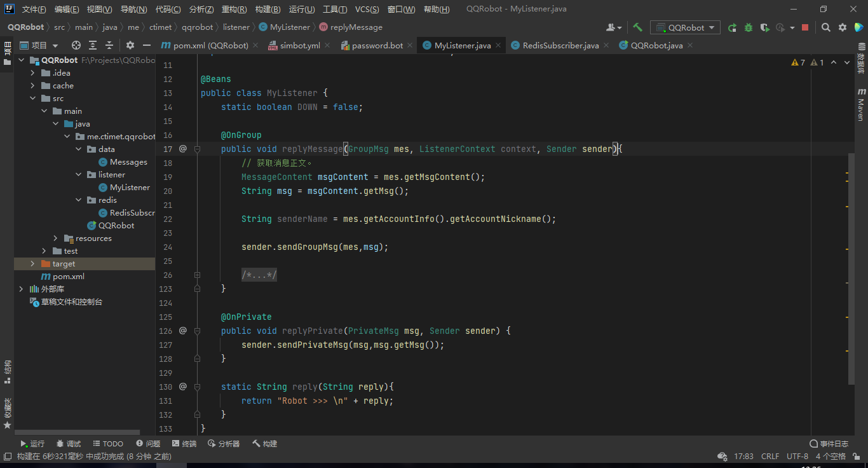868x468 pixels.
Task: Open Search Everywhere with the magnifier icon
Action: (826, 28)
